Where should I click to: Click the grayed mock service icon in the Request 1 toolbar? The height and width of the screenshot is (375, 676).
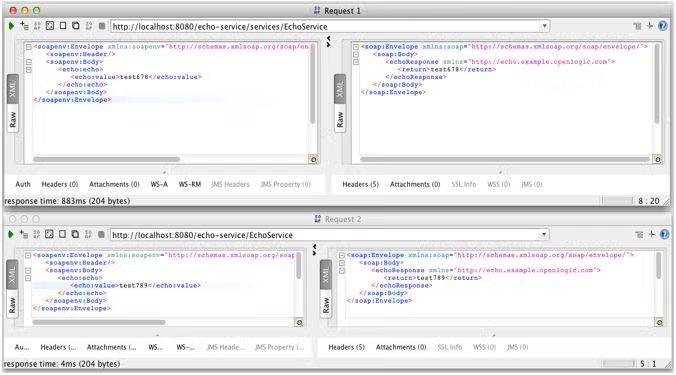(x=37, y=26)
